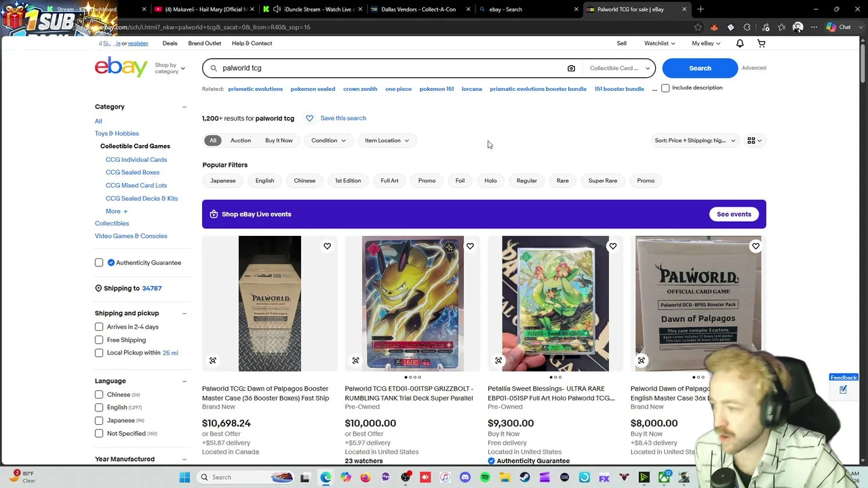Open Sort: Price + Shipping dropdown
This screenshot has height=488, width=868.
(694, 140)
